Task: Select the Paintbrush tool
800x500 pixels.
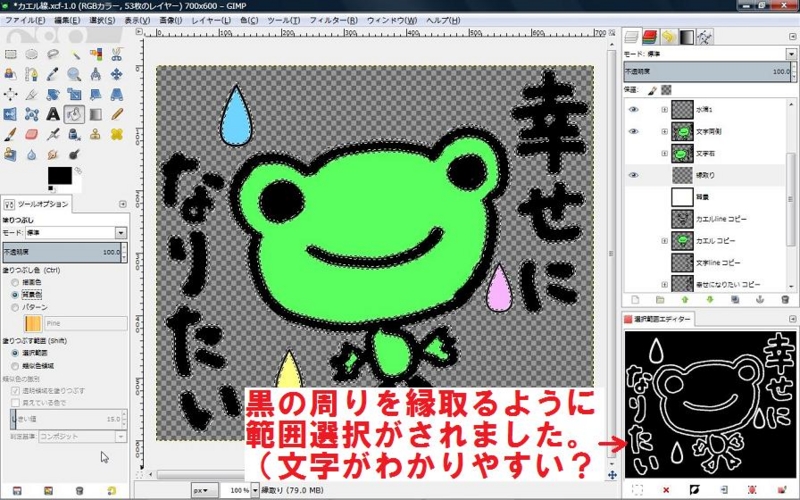Action: coord(10,134)
